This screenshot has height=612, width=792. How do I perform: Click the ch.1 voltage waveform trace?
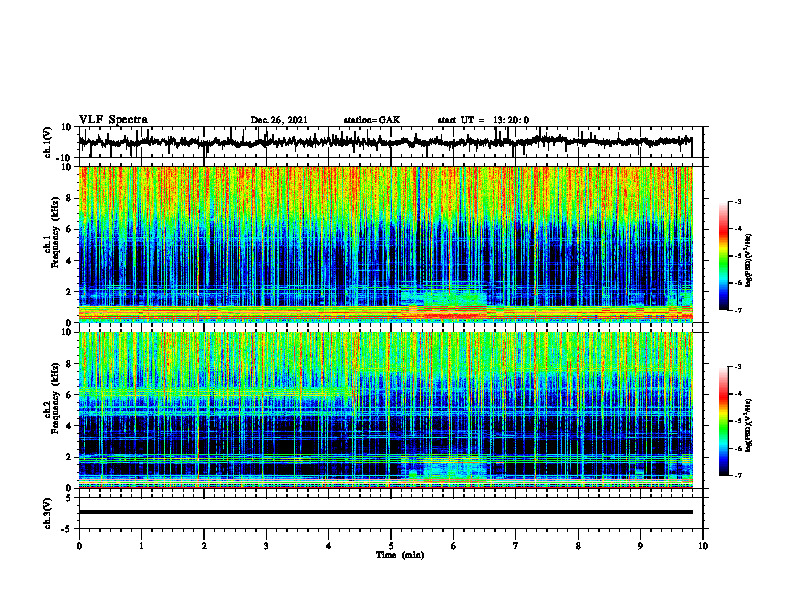coord(385,142)
